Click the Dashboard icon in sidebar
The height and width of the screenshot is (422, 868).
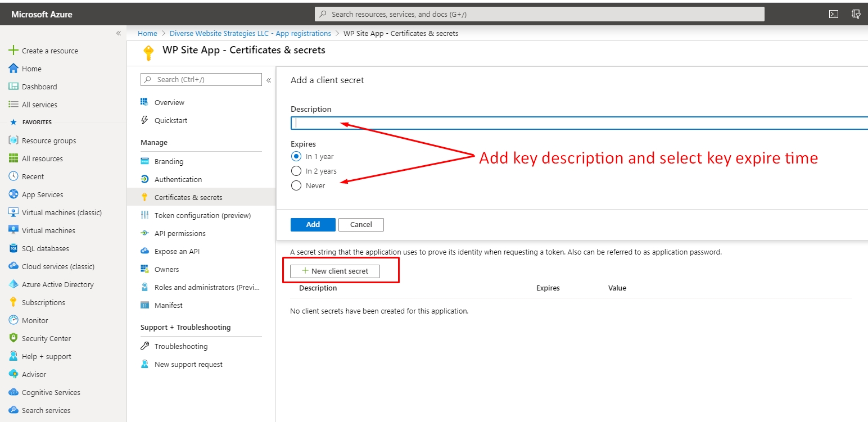pyautogui.click(x=13, y=87)
